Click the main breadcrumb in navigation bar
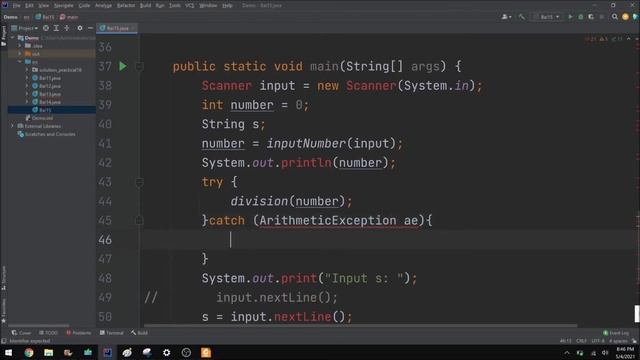The width and height of the screenshot is (640, 360). click(x=69, y=17)
